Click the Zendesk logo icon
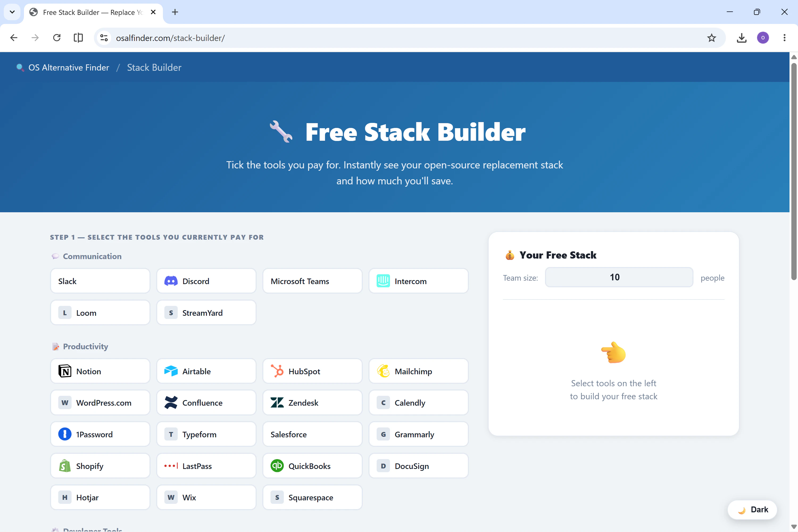 (x=277, y=403)
